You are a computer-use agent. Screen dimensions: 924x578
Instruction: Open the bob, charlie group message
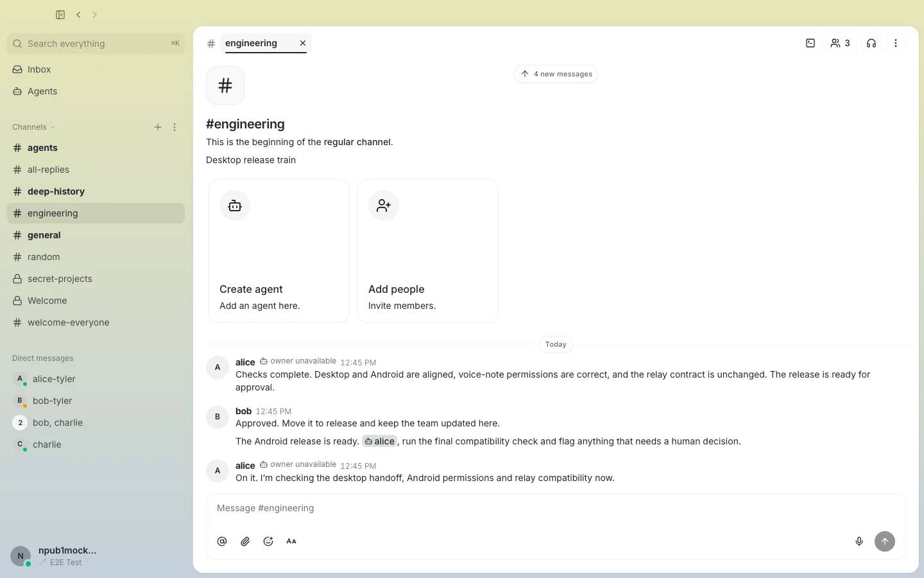(96, 423)
